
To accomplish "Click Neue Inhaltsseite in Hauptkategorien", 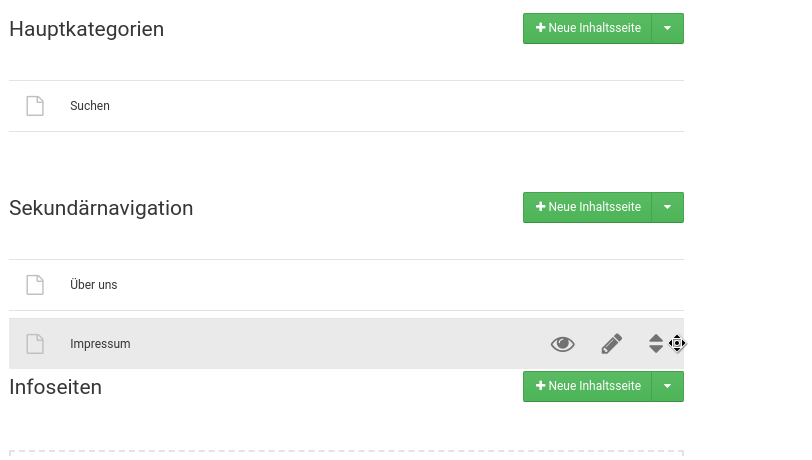I will (588, 28).
